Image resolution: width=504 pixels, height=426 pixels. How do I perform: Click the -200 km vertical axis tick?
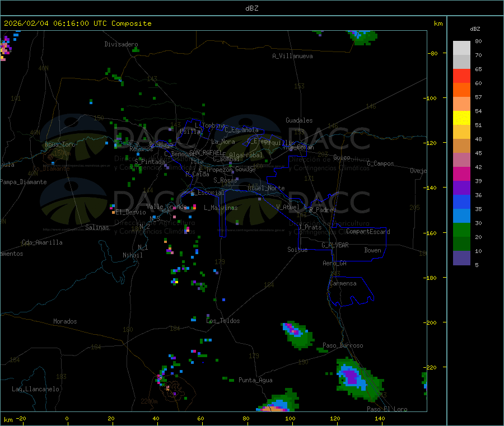(430, 322)
